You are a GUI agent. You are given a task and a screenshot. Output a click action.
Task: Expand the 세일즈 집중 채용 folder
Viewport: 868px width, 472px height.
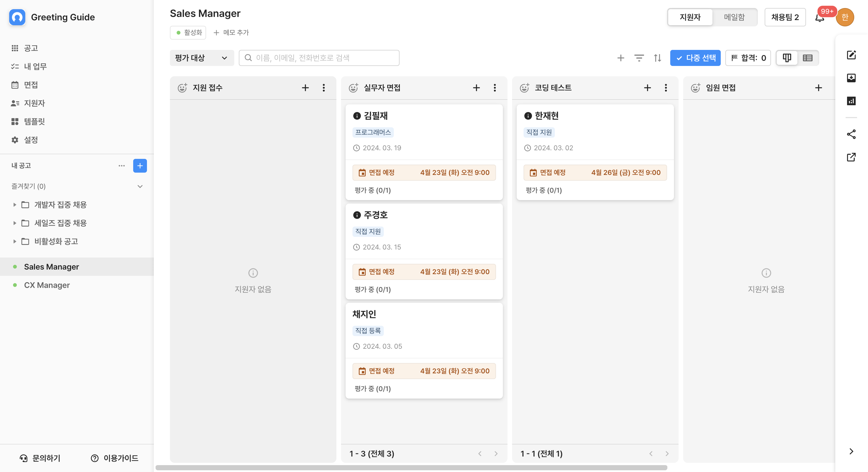(15, 223)
